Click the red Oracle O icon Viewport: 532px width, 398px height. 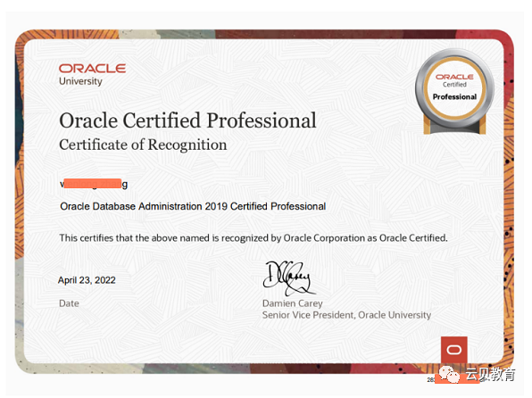(x=454, y=350)
